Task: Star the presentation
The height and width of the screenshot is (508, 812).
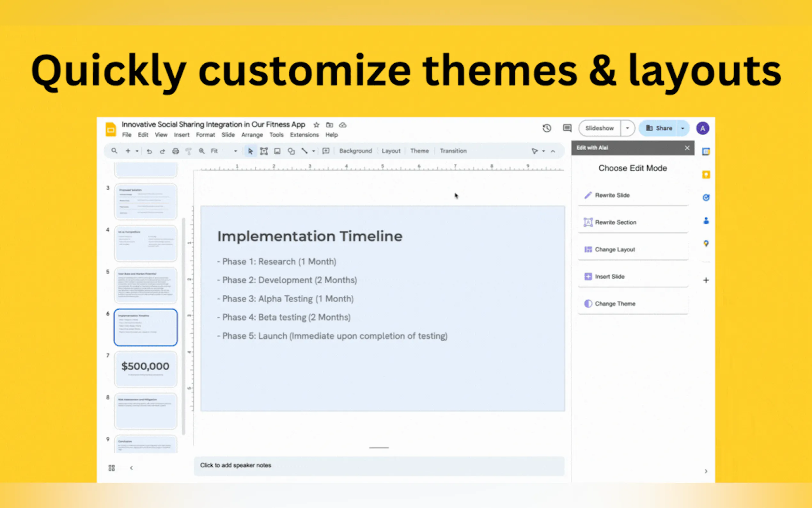Action: (316, 125)
